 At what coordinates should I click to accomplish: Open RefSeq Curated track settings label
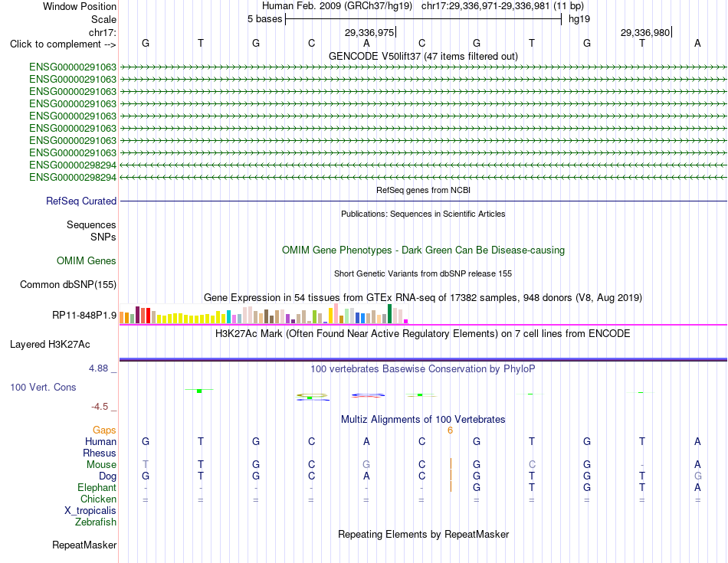point(81,201)
